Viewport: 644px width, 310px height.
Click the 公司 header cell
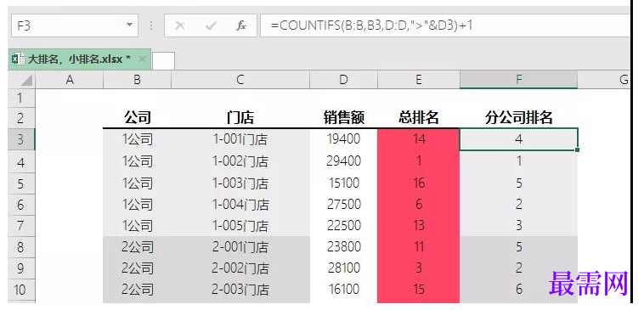(137, 118)
